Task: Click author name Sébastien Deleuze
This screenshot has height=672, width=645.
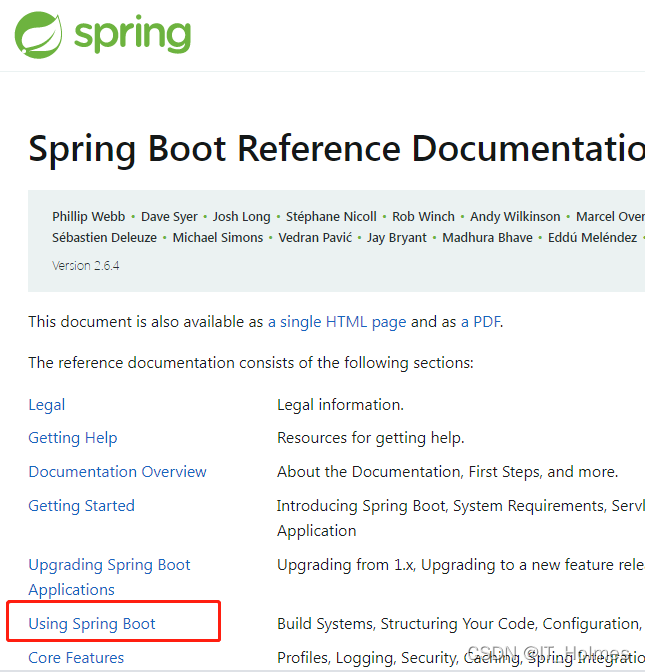Action: 105,237
